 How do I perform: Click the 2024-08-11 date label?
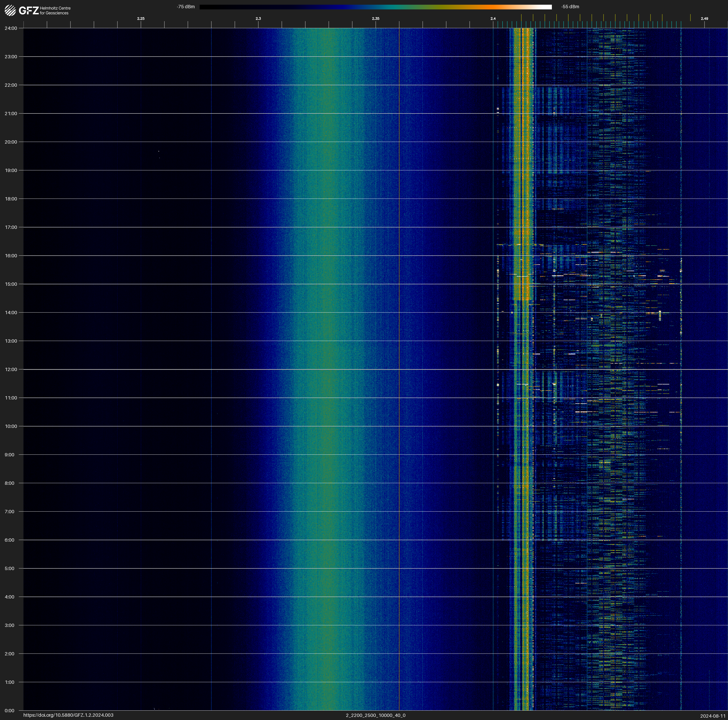coord(713,716)
